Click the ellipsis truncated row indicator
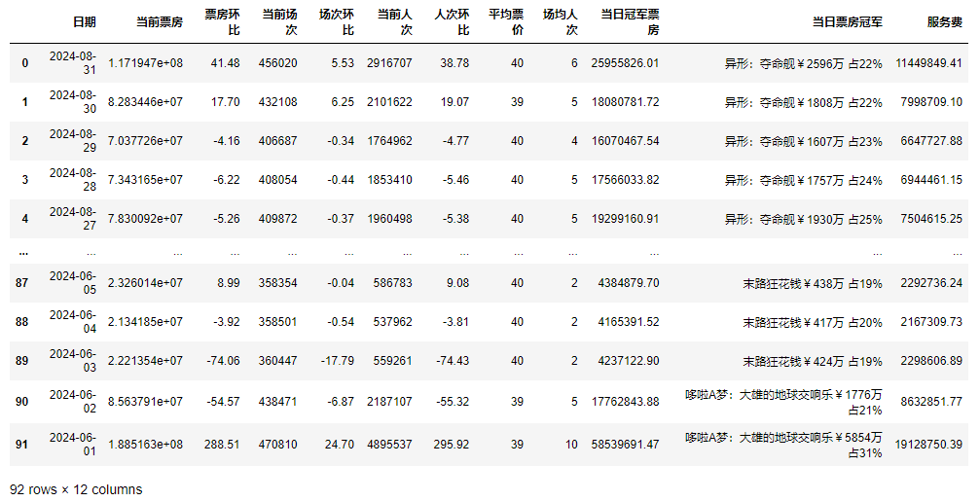Screen dimensions: 980x502 click(23, 252)
